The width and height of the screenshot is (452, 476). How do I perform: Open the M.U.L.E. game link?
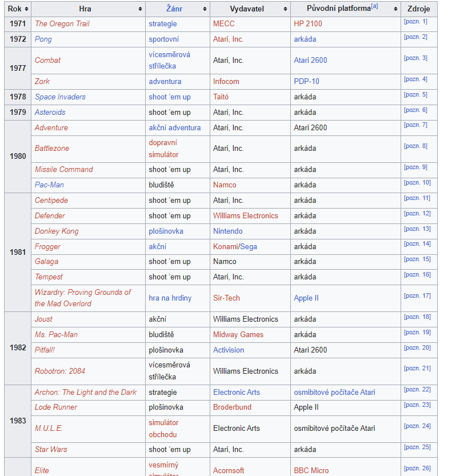(49, 429)
